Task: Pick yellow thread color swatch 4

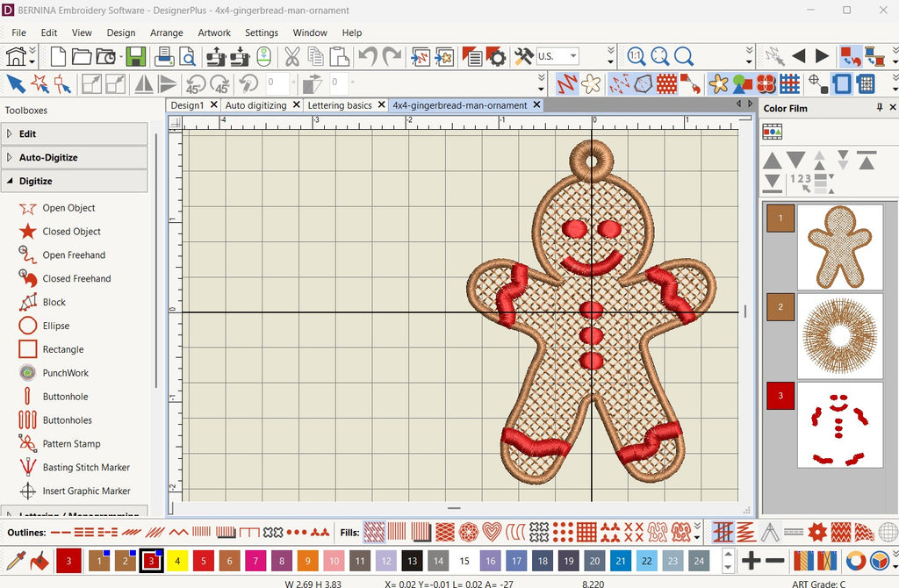Action: [177, 560]
